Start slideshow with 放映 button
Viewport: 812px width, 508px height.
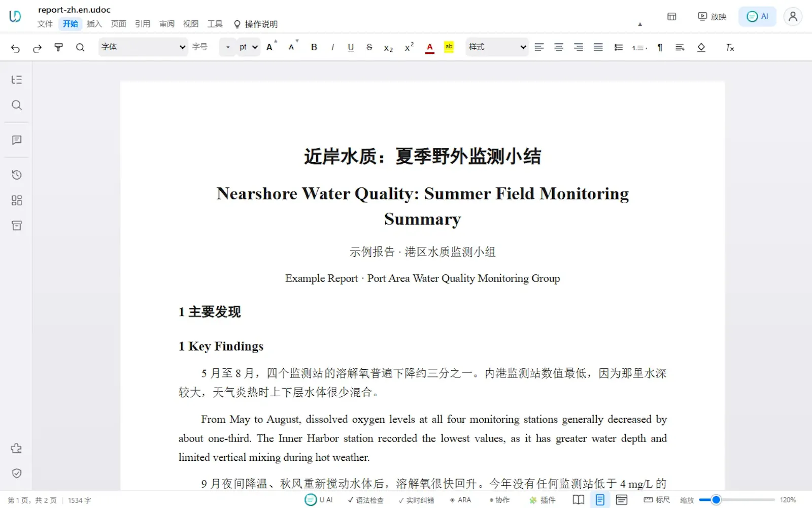(x=712, y=17)
